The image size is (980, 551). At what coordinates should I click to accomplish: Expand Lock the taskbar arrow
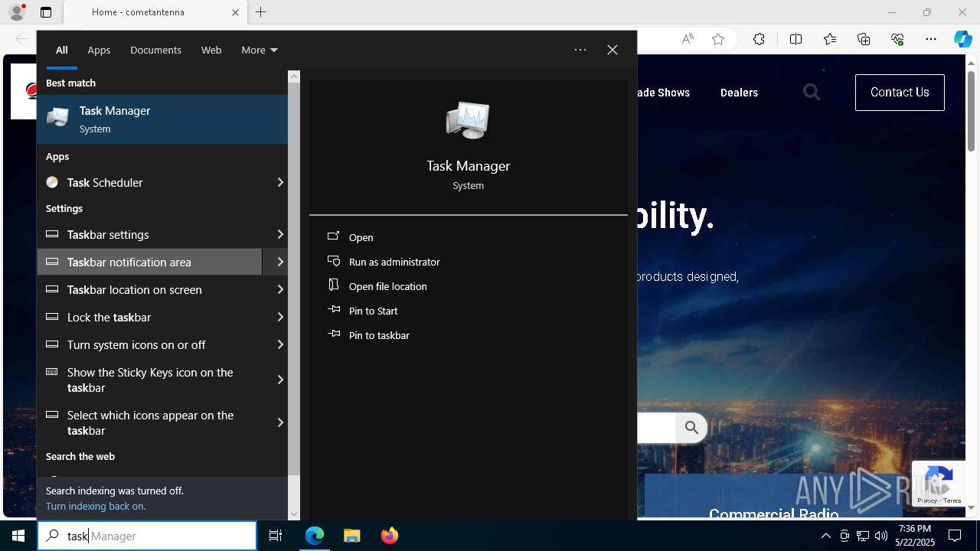[280, 317]
